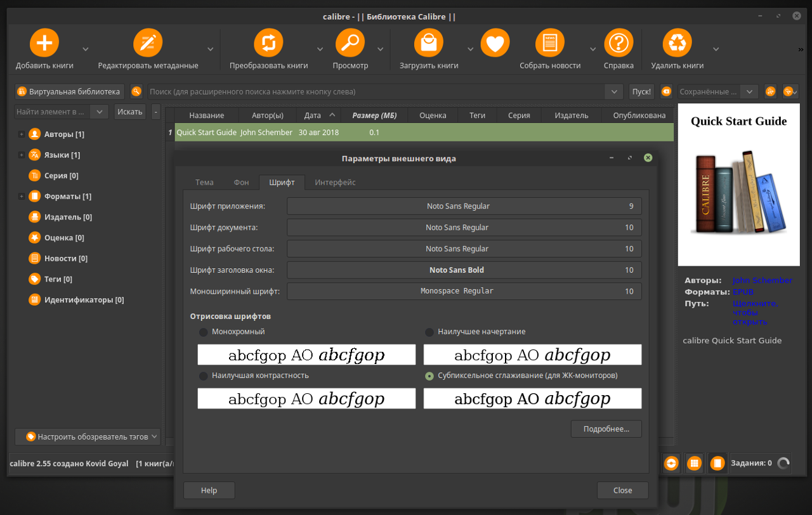Switch to the Тема tab
Image resolution: width=812 pixels, height=515 pixels.
[204, 182]
